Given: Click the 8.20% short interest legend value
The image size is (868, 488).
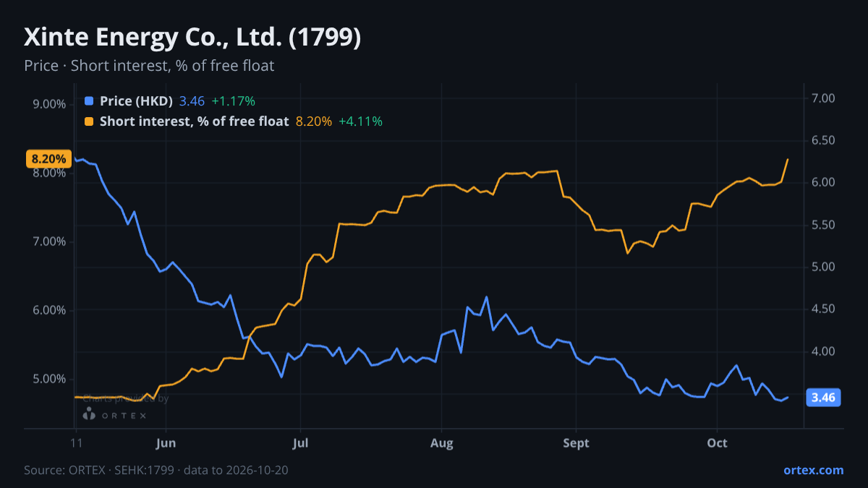Looking at the screenshot, I should (x=314, y=121).
